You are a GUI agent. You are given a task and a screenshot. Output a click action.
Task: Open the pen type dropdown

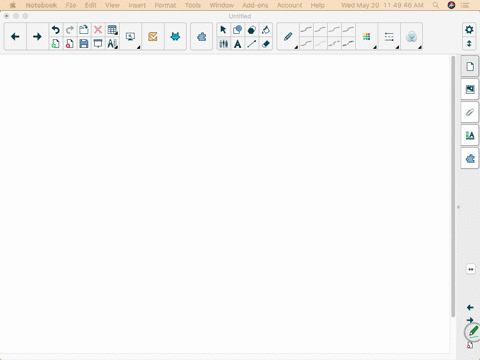pos(288,37)
